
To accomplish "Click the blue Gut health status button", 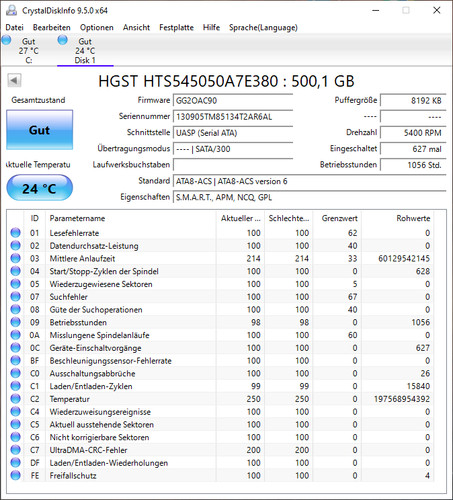I will 39,130.
